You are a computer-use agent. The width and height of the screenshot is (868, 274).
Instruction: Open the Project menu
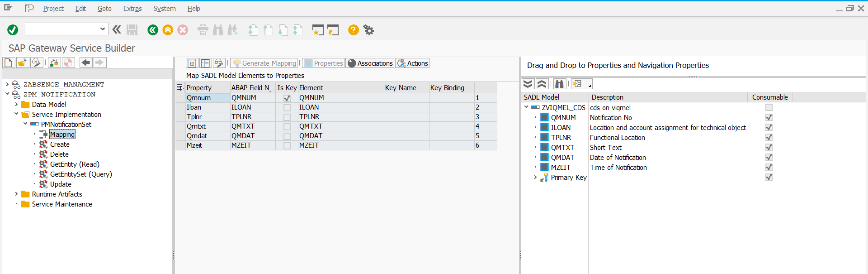pyautogui.click(x=53, y=9)
